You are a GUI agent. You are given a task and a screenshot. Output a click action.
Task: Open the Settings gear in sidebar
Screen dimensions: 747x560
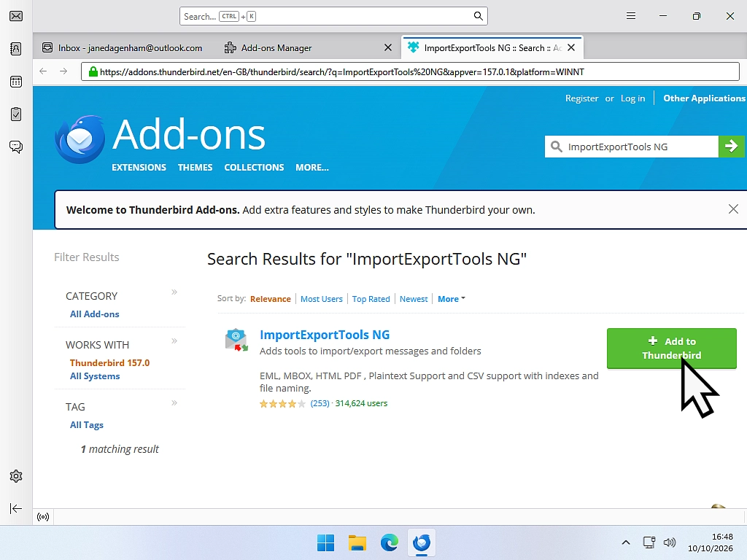[x=16, y=476]
